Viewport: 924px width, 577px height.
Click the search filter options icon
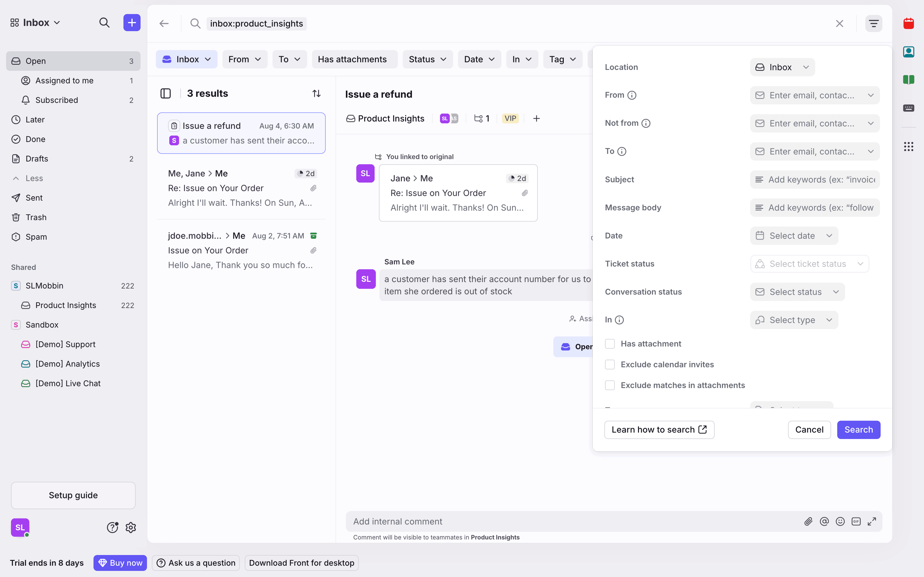coord(873,24)
